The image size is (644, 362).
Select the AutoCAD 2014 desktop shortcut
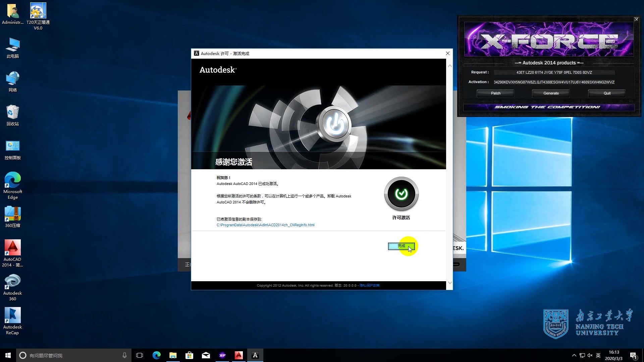pyautogui.click(x=13, y=253)
